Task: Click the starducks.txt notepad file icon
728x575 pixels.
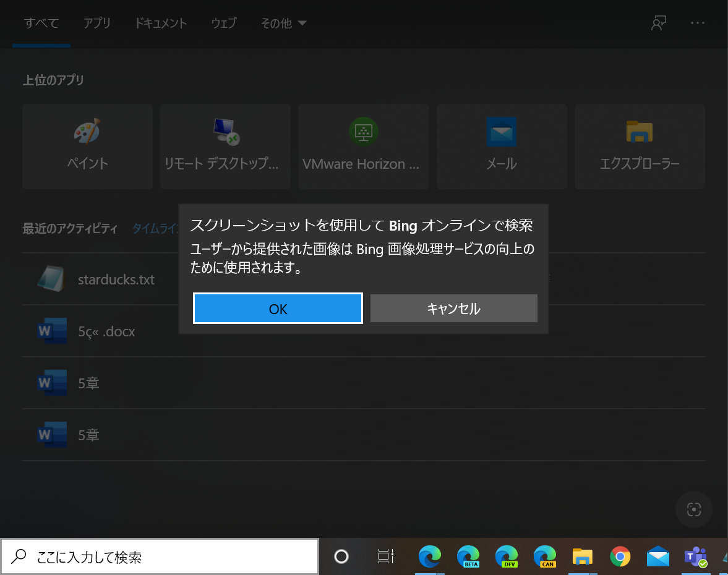Action: [x=51, y=279]
